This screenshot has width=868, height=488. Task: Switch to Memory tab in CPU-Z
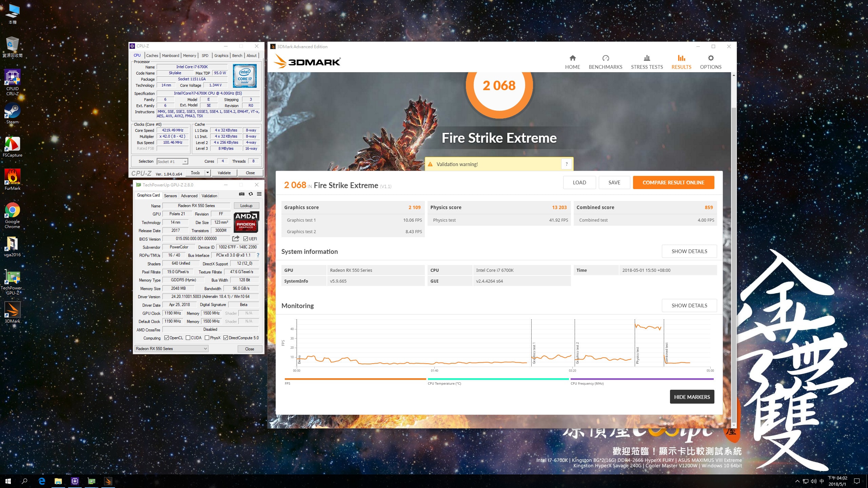click(x=189, y=56)
